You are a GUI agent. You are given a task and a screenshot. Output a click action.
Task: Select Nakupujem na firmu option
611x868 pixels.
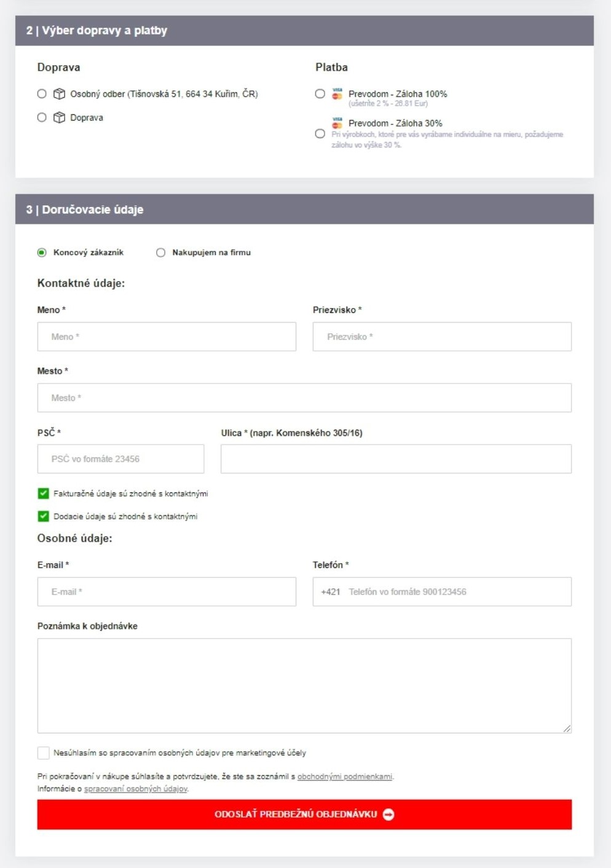click(x=160, y=253)
